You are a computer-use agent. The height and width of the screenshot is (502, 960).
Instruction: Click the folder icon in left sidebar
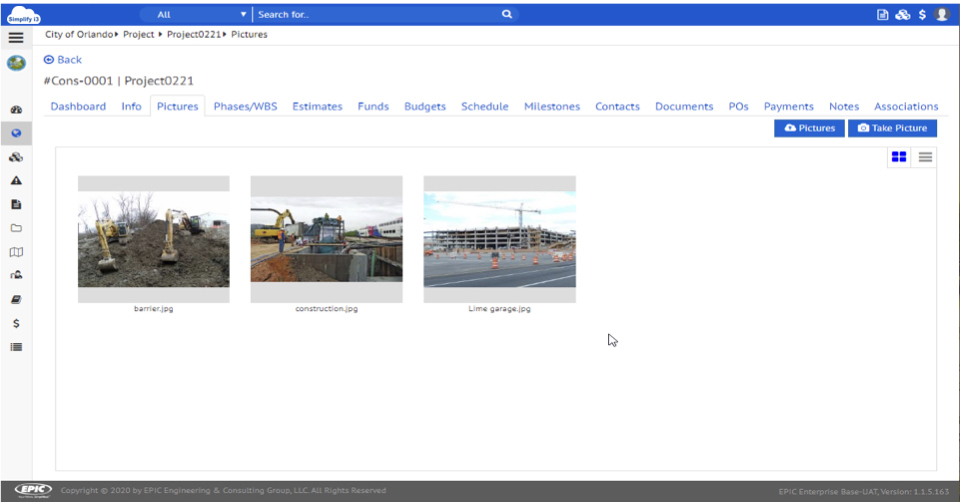click(x=16, y=228)
